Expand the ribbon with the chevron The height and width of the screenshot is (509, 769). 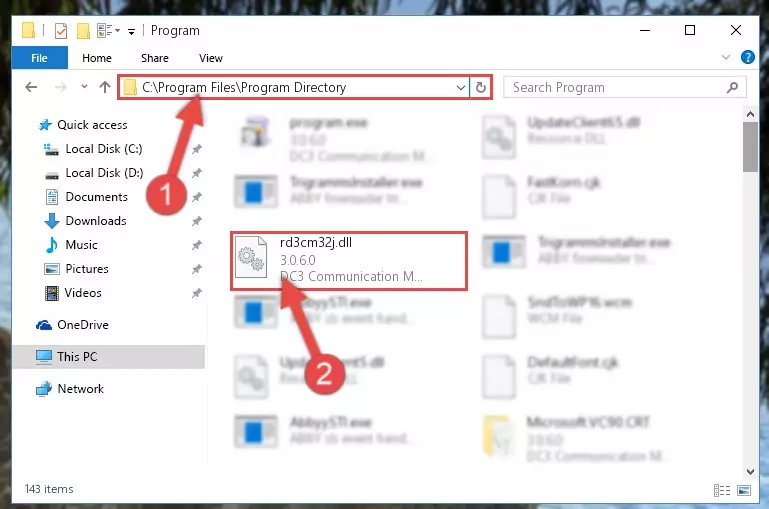click(x=726, y=57)
